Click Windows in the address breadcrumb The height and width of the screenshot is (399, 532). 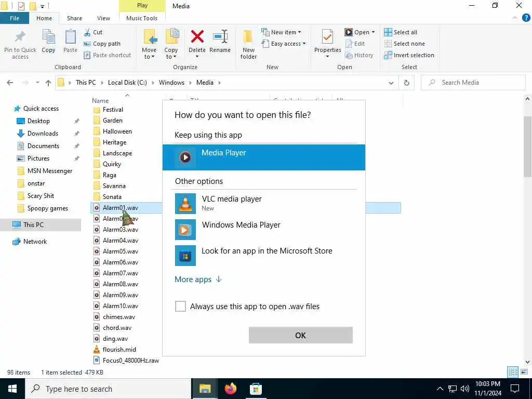click(x=171, y=83)
